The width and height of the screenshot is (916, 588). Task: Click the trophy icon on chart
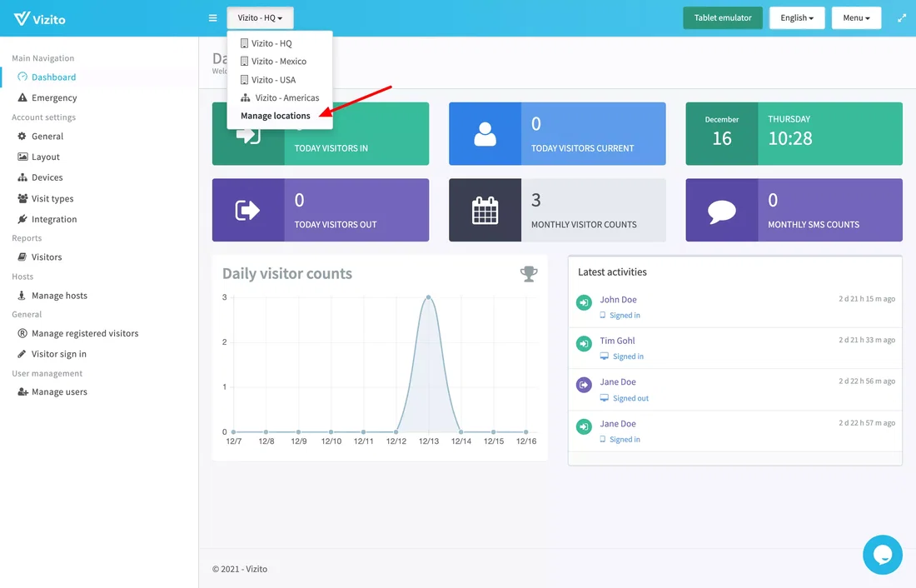529,274
